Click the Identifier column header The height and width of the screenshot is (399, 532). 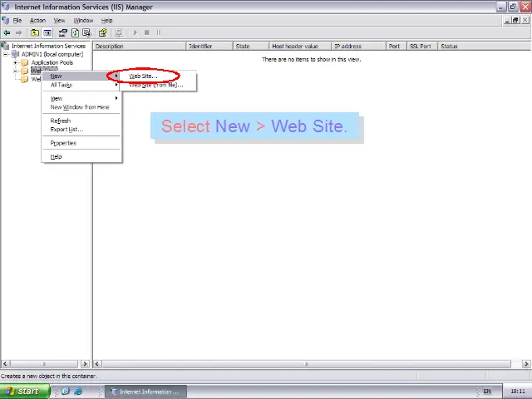coord(209,47)
